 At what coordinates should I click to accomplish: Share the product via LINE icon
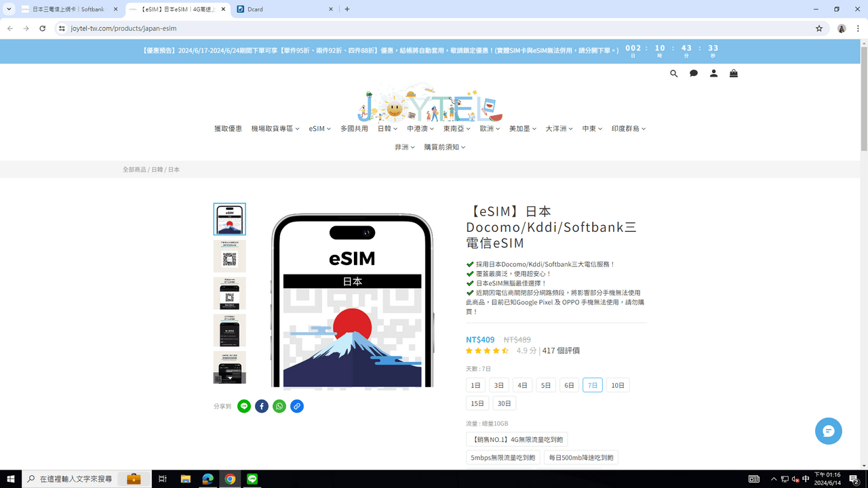pyautogui.click(x=244, y=406)
